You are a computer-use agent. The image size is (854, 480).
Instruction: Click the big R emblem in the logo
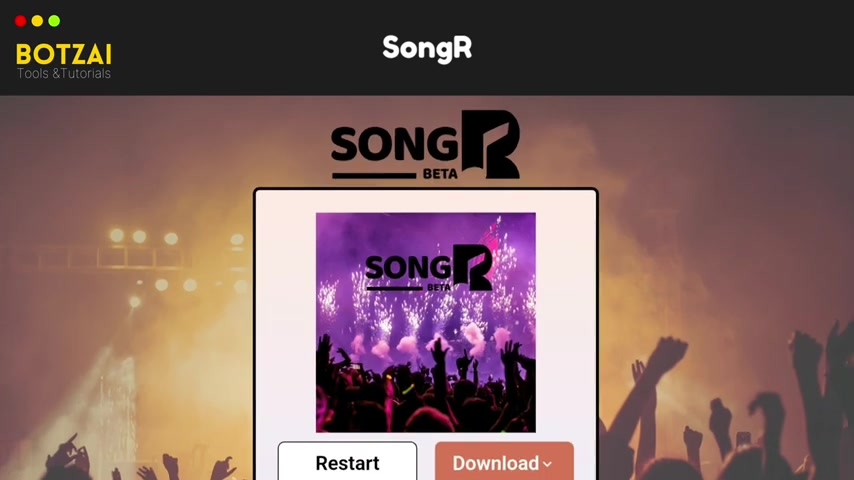491,144
